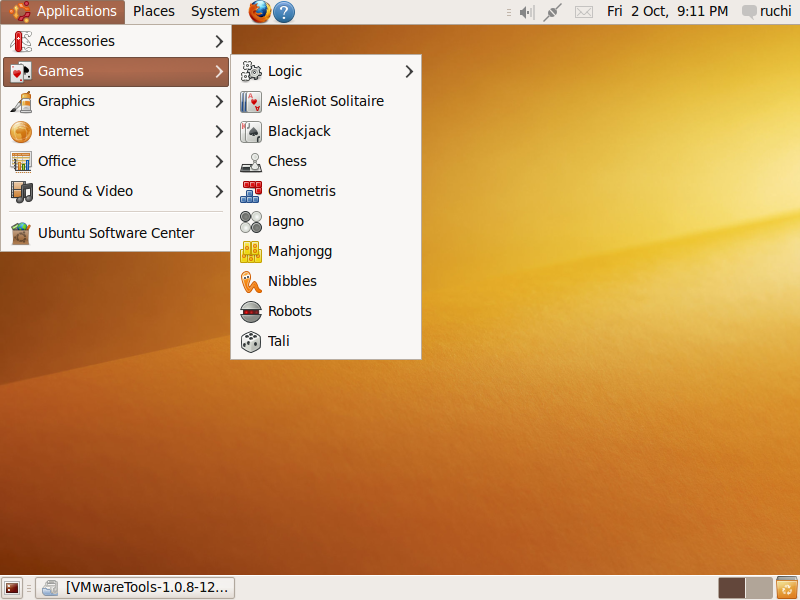The image size is (800, 600).
Task: Open the Places menu
Action: pos(154,11)
